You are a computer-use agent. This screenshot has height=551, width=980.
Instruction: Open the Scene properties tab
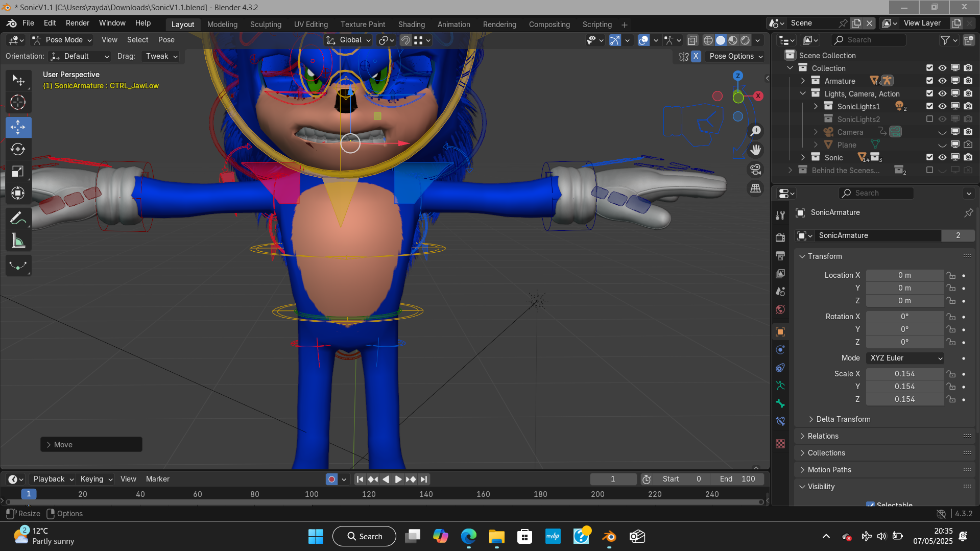click(x=780, y=292)
